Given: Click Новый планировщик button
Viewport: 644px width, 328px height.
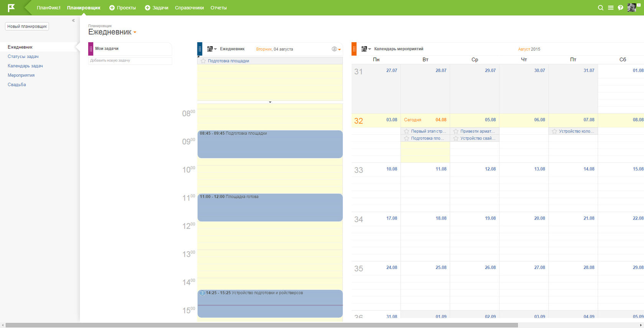Looking at the screenshot, I should click(27, 26).
